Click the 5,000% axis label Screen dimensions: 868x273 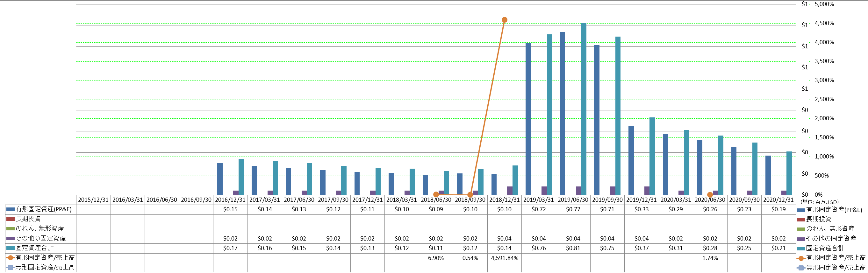(x=824, y=4)
